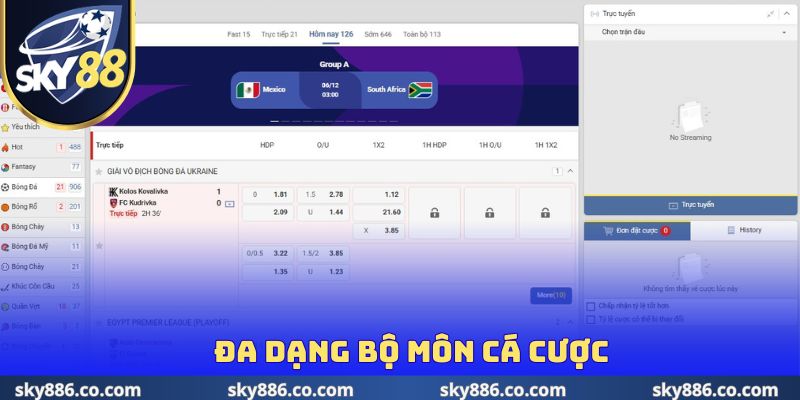Click the South Africa flag in banner
800x400 pixels.
point(420,90)
